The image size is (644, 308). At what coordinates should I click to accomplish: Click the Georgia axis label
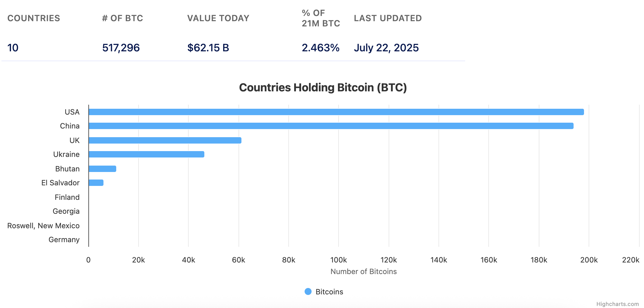coord(66,211)
